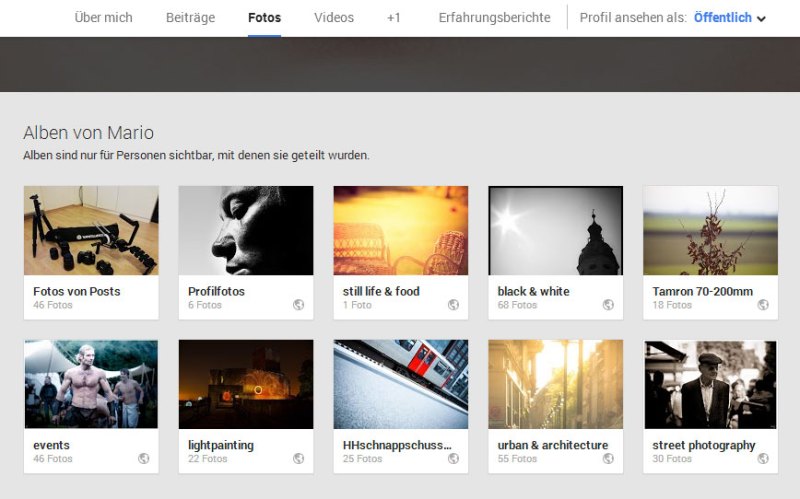Click the globe icon on lightpainting album
Viewport: 800px width, 499px height.
tap(298, 459)
